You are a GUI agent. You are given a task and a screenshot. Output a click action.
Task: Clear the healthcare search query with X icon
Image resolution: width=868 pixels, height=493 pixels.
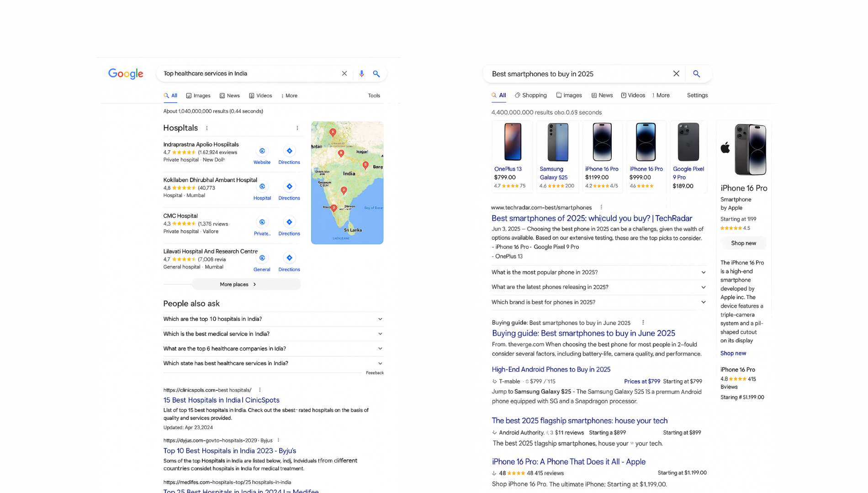coord(344,73)
